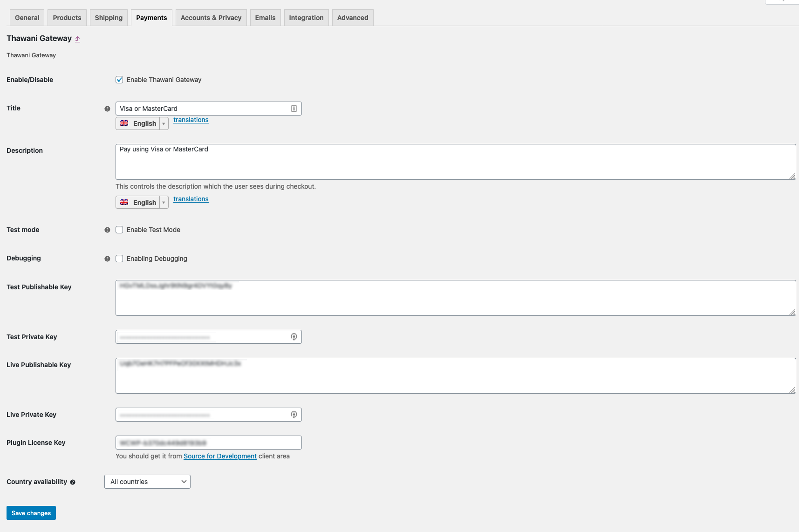Image resolution: width=799 pixels, height=532 pixels.
Task: Open the Advanced tab
Action: [353, 18]
